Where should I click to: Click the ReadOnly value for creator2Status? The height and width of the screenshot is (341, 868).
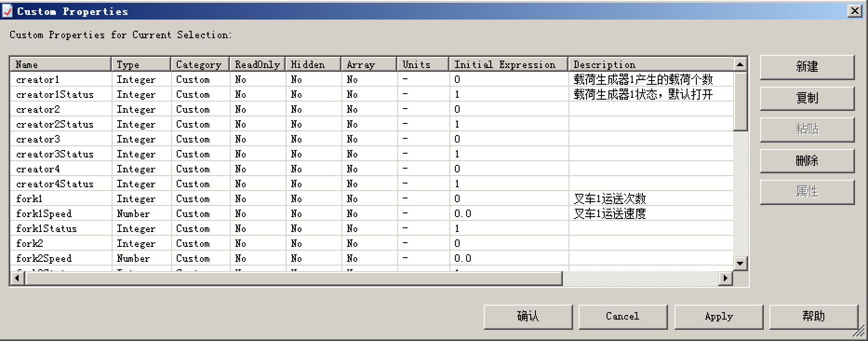[x=240, y=124]
